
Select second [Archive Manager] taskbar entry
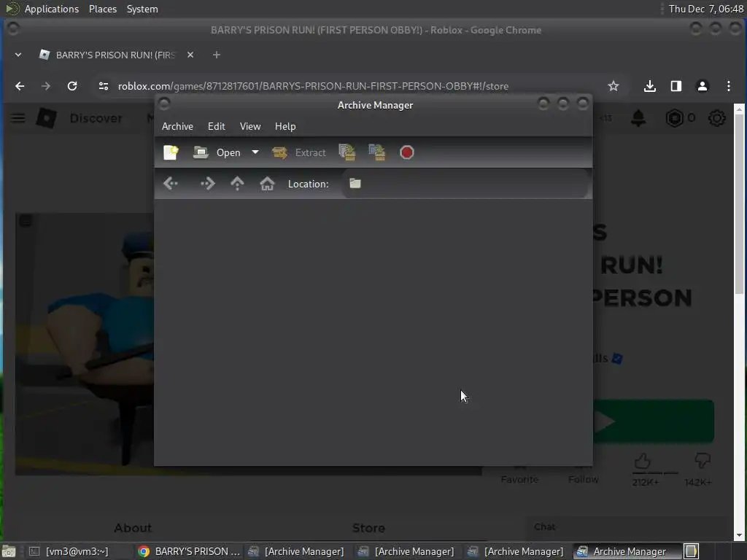406,551
